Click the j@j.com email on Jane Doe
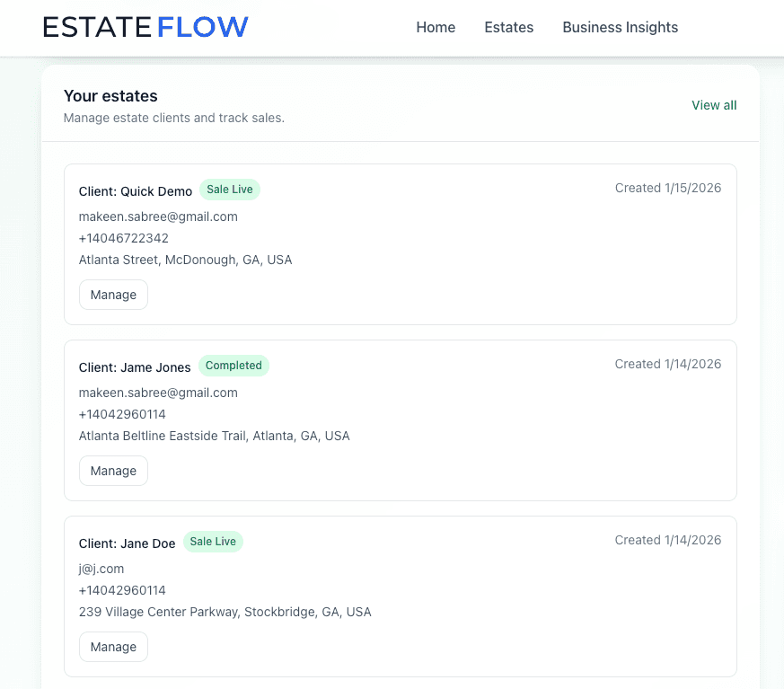Viewport: 784px width, 689px height. 101,569
